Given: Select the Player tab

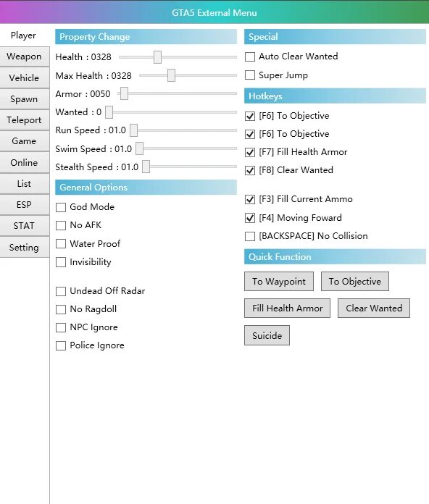Looking at the screenshot, I should coord(24,35).
